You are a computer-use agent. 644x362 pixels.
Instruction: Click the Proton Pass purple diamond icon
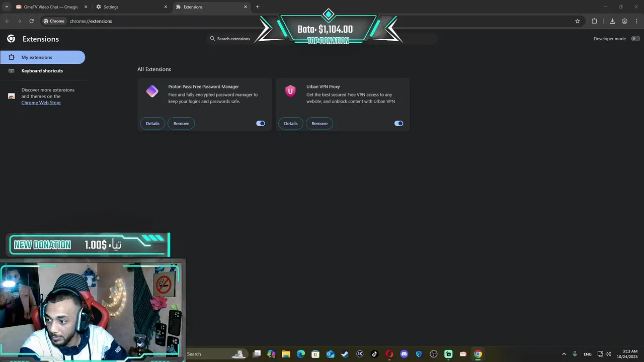coord(152,91)
